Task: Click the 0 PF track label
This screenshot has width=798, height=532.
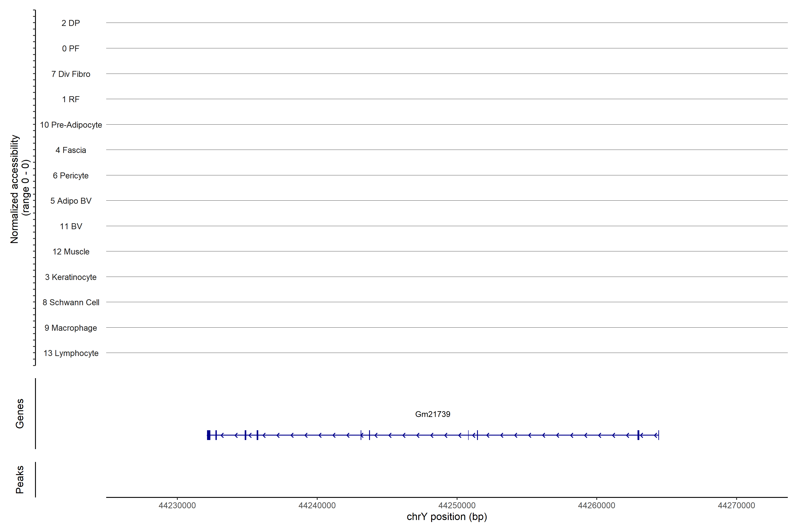Action: coord(70,49)
